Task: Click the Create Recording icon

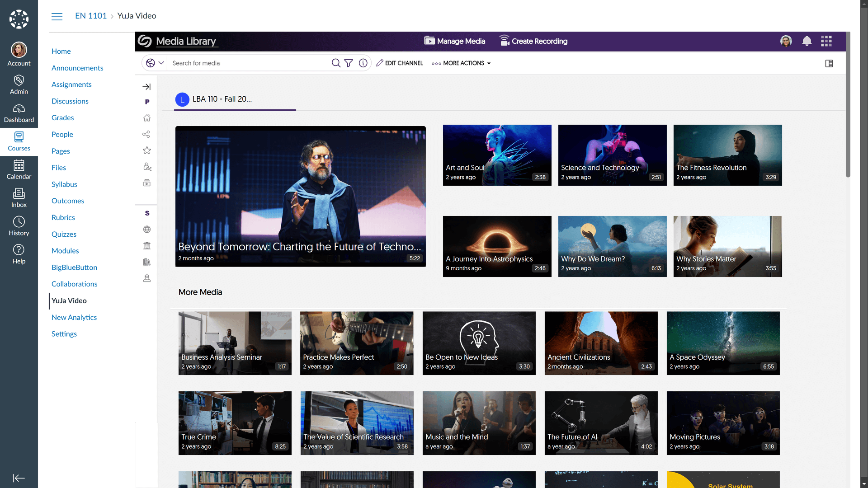Action: click(x=505, y=40)
